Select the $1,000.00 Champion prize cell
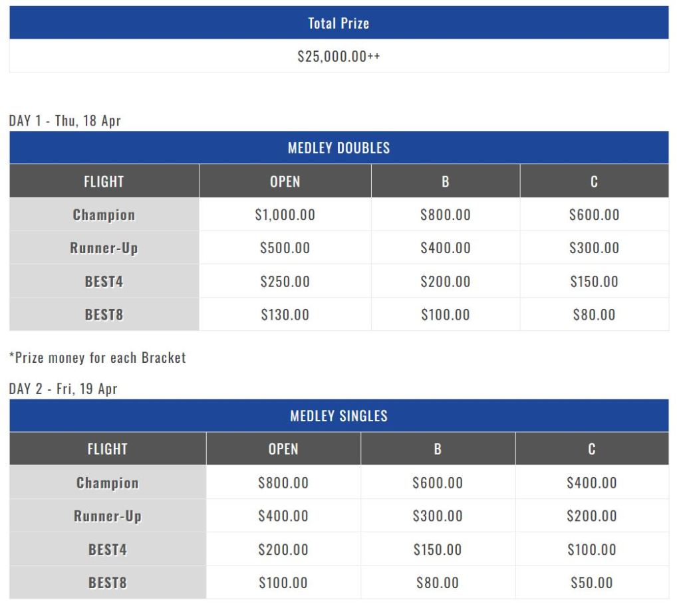The width and height of the screenshot is (681, 616). (x=285, y=215)
